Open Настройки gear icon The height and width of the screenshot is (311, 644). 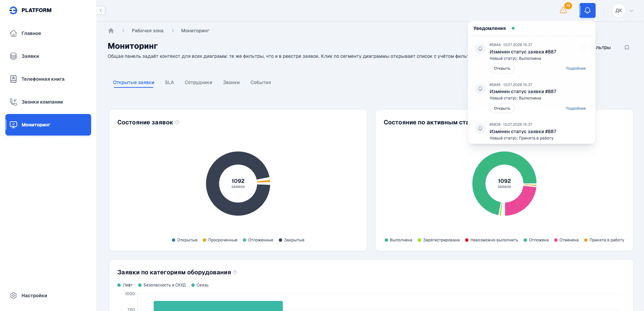tap(13, 296)
